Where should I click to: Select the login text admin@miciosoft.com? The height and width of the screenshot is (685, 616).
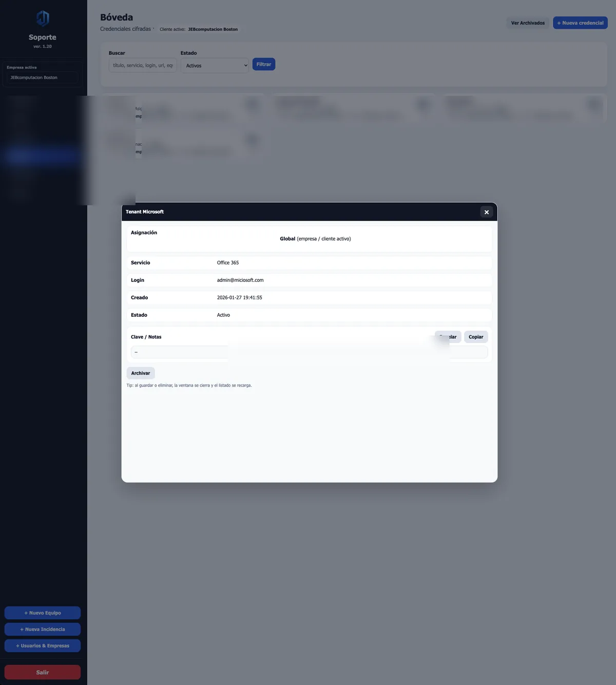point(240,280)
